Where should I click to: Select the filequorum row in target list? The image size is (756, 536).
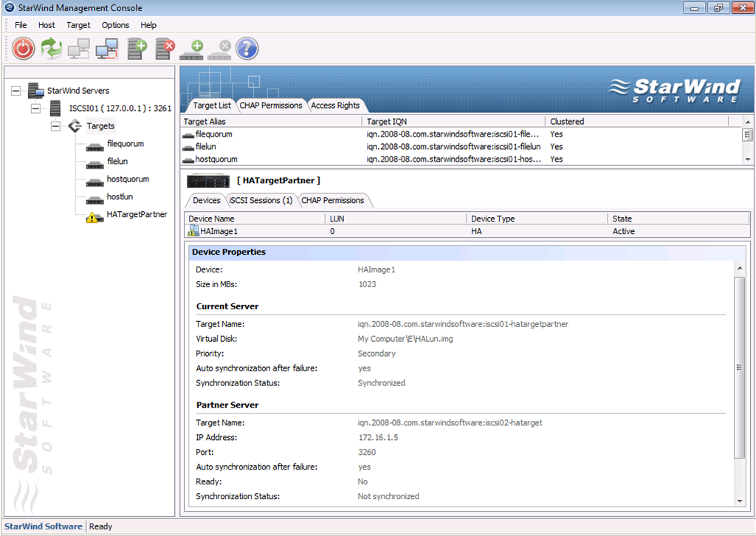[x=461, y=134]
